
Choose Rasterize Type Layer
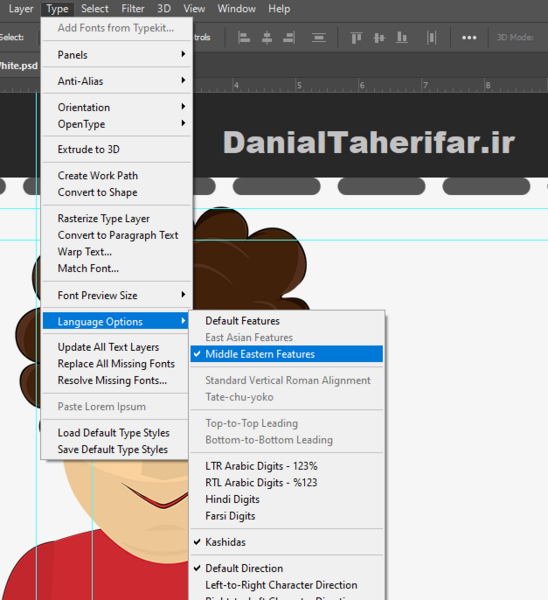[x=116, y=218]
